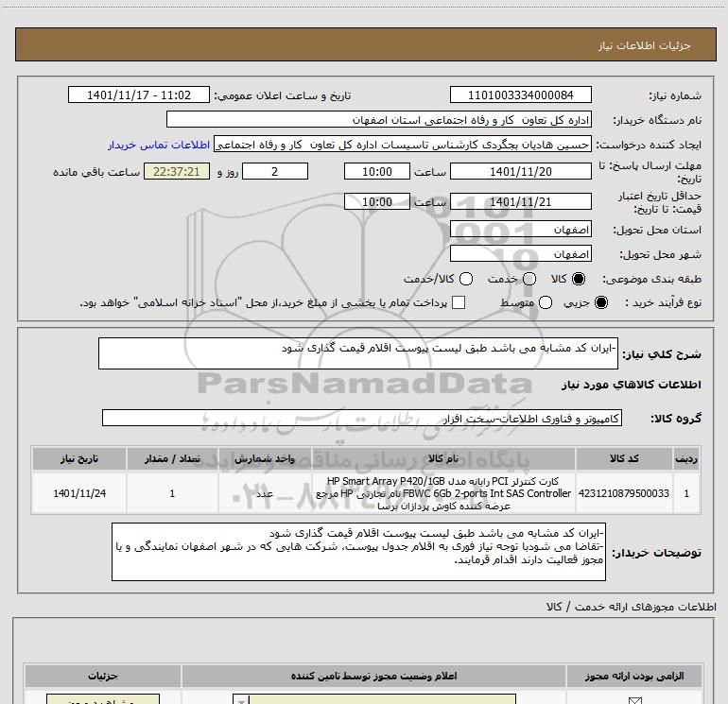Click the مشاهده مجوز button
The width and height of the screenshot is (728, 704).
tap(103, 700)
